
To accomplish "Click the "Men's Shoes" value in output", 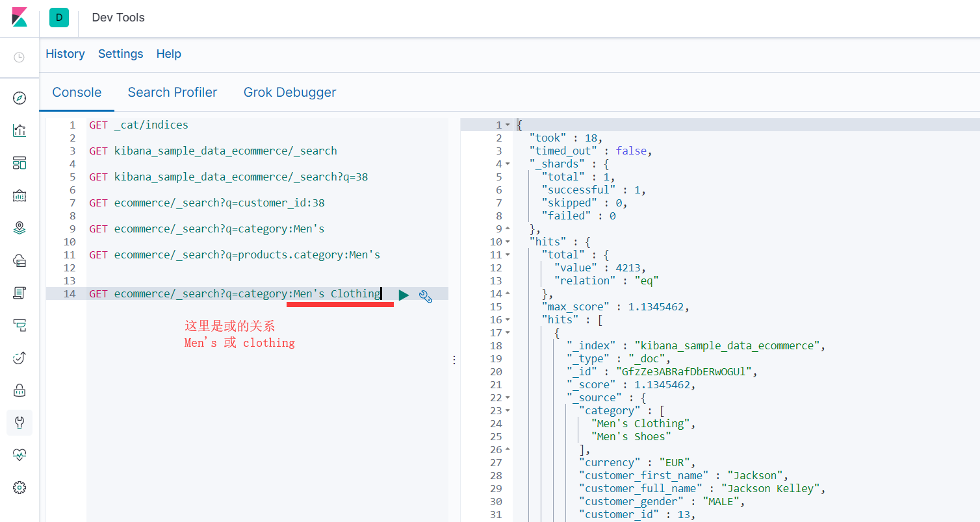I will pyautogui.click(x=631, y=436).
